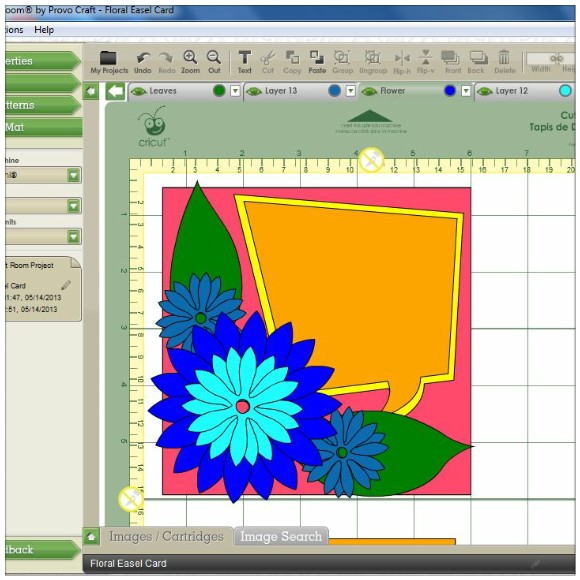Zoom out of the mat
Image resolution: width=580 pixels, height=580 pixels.
(x=214, y=62)
